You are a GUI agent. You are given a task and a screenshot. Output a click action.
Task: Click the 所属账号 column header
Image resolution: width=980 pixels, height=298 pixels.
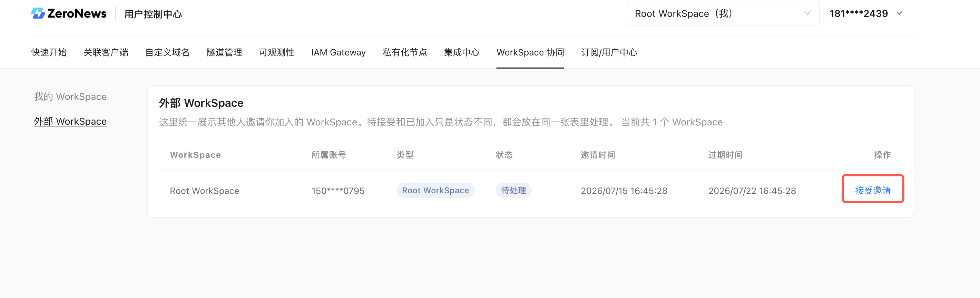(x=329, y=155)
